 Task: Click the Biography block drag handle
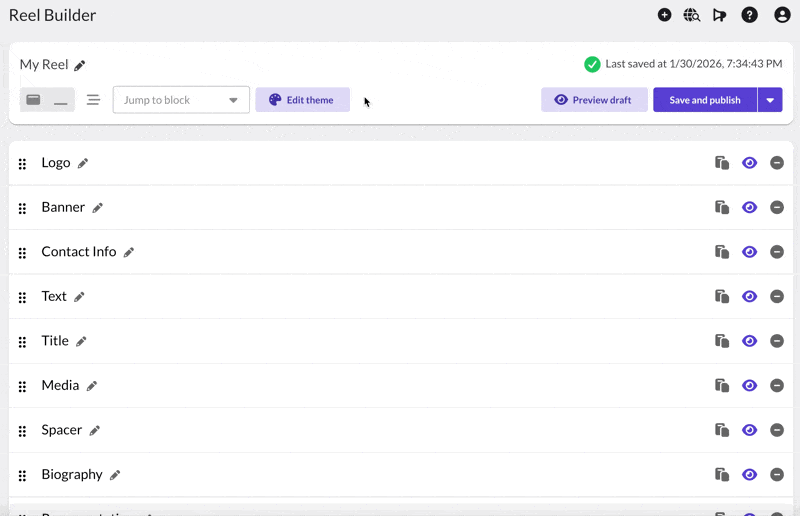[x=22, y=476]
